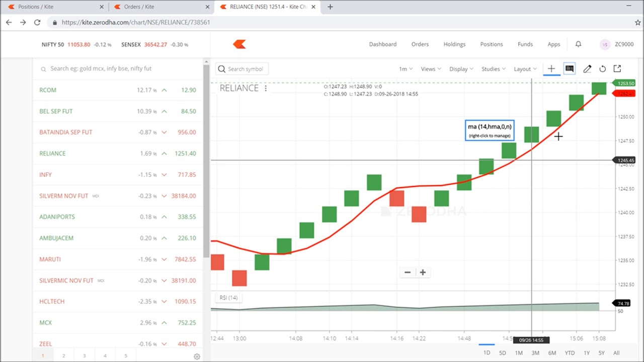Screen dimensions: 644x362
Task: Click the browser forward arrow
Action: (x=23, y=23)
